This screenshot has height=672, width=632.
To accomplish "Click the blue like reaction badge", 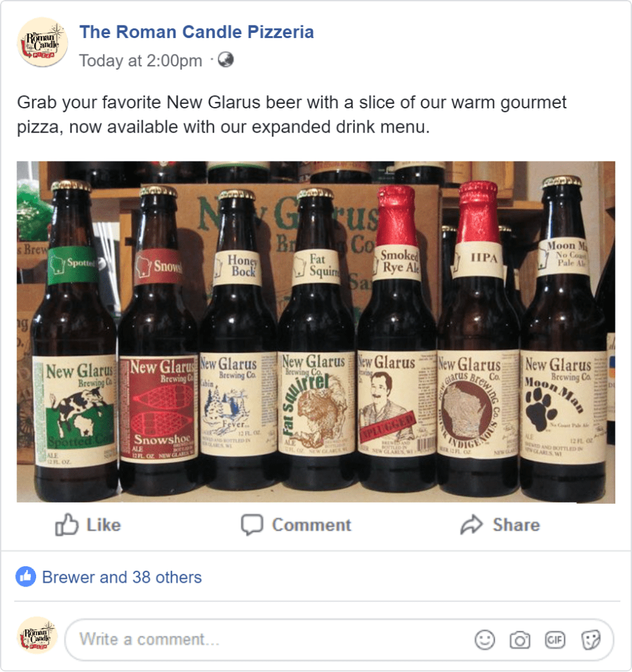I will tap(26, 577).
